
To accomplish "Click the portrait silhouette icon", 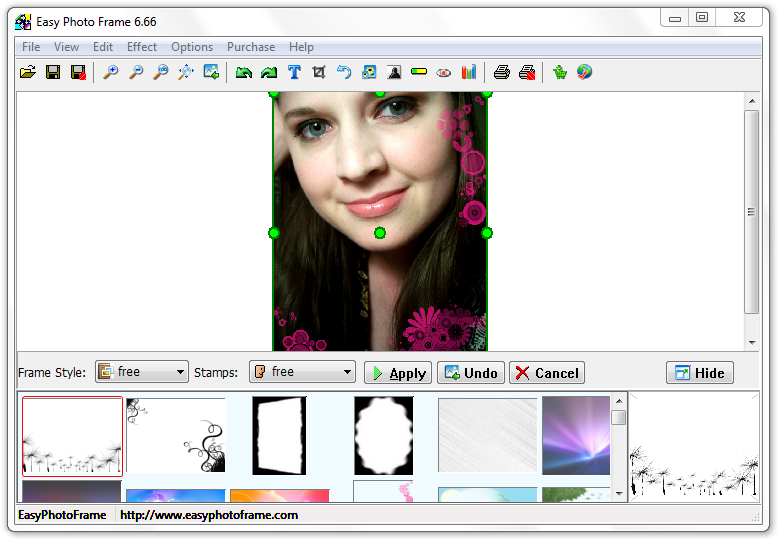I will click(x=394, y=73).
